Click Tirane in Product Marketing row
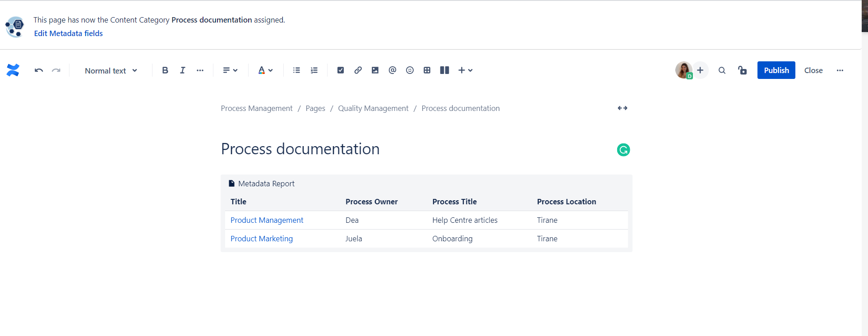The image size is (868, 336). 547,239
